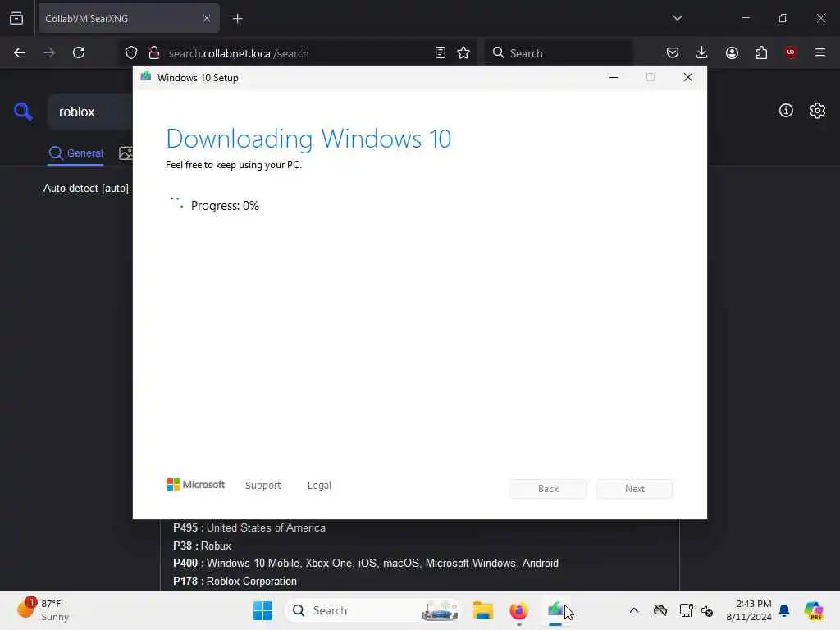Open Firefox View recent browsing icon
The width and height of the screenshot is (840, 630).
tap(16, 19)
